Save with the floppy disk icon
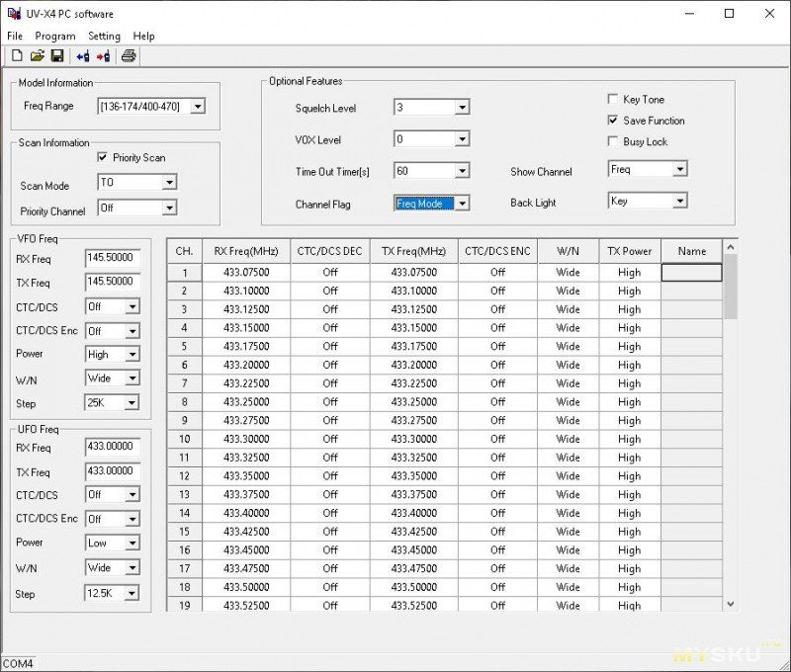 [x=56, y=56]
